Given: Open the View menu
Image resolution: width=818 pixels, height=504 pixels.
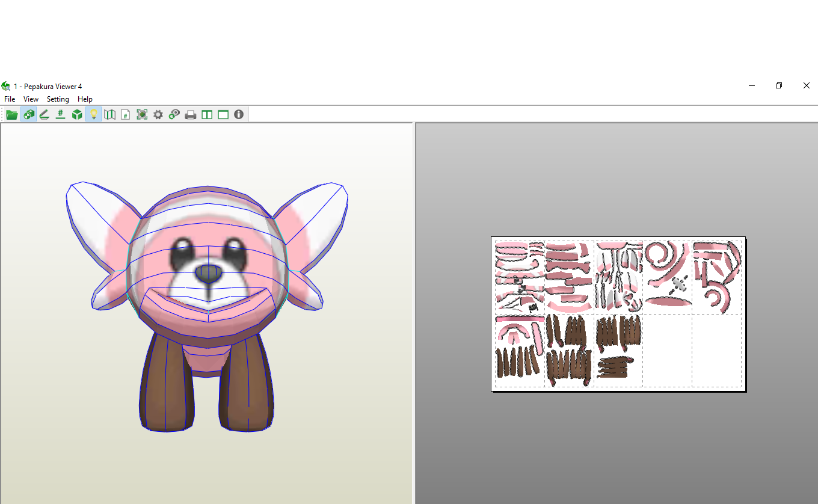Looking at the screenshot, I should pos(31,99).
